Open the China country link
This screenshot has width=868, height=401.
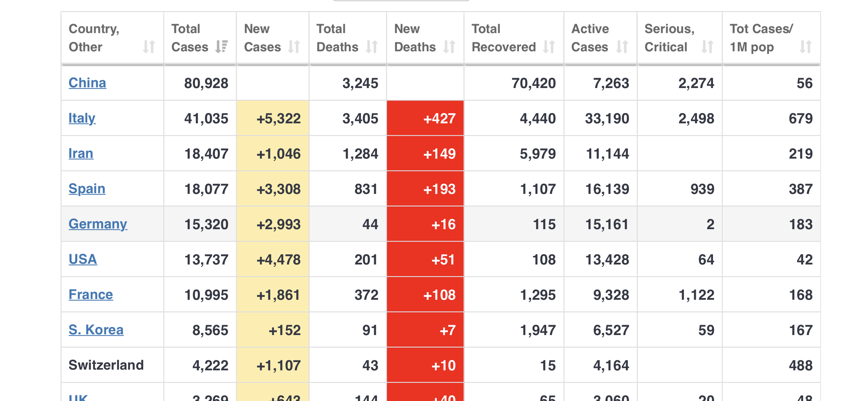[87, 83]
